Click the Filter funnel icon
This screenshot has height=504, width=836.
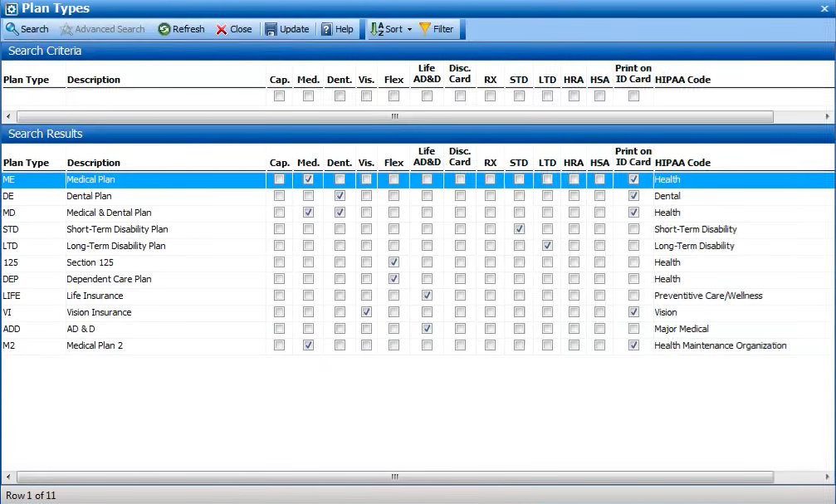click(x=425, y=29)
